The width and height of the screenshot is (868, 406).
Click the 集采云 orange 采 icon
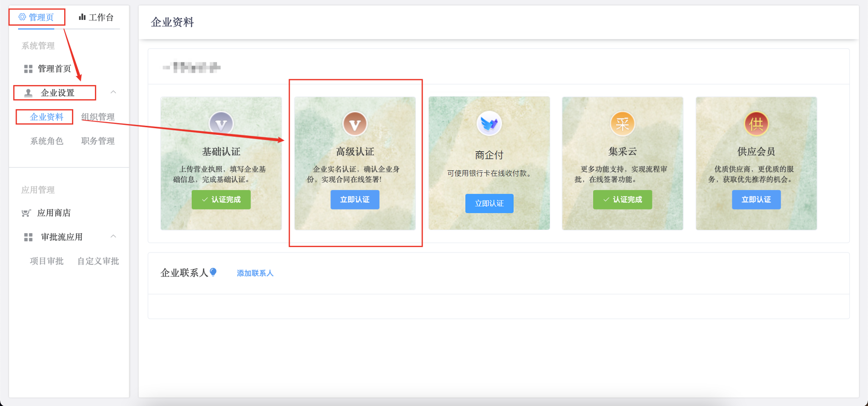coord(623,124)
